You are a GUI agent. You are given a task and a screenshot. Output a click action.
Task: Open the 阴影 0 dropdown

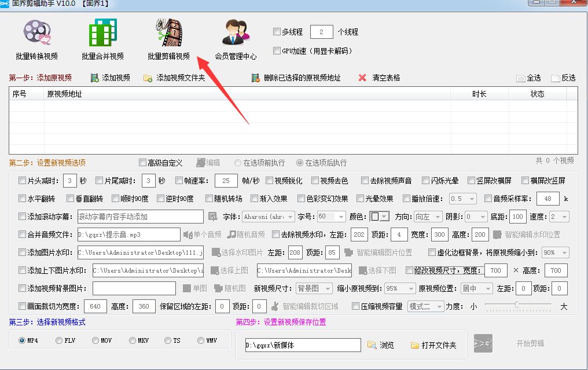(x=476, y=217)
